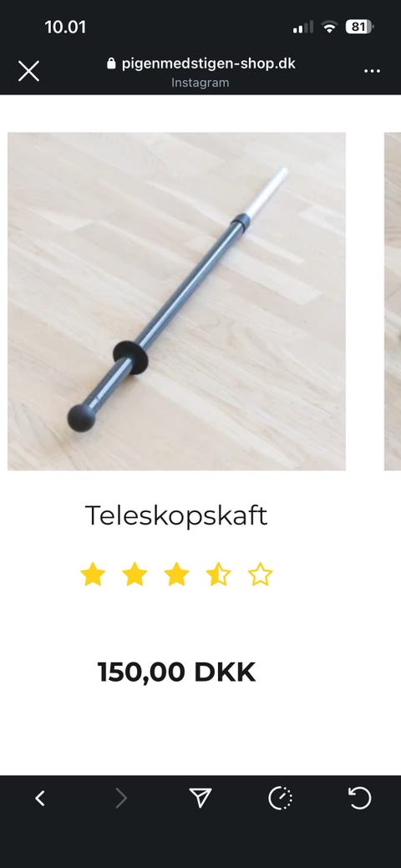The width and height of the screenshot is (401, 868).
Task: View the next product image on right
Action: (x=393, y=301)
